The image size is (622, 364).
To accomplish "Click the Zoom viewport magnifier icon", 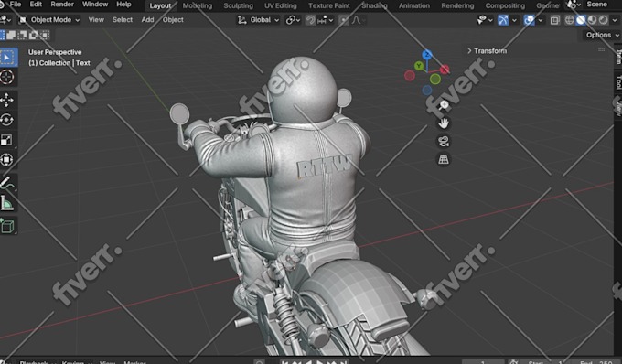I will click(444, 105).
